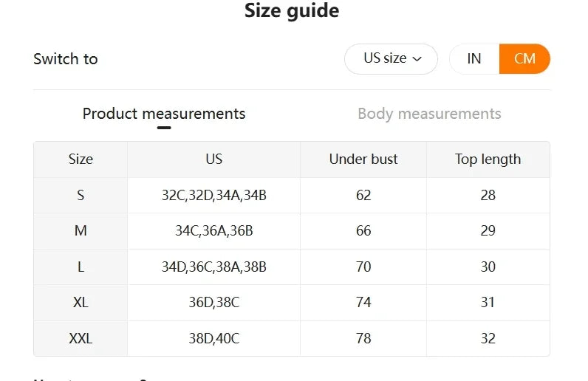Select the XL size row label
The image size is (588, 381).
(81, 303)
